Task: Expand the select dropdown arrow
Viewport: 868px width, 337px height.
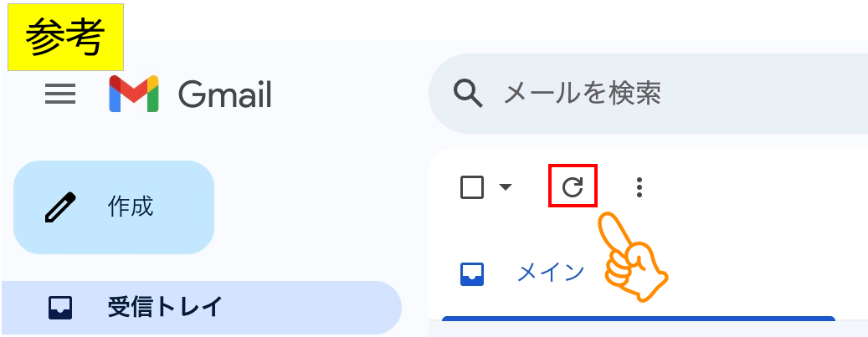Action: click(505, 187)
